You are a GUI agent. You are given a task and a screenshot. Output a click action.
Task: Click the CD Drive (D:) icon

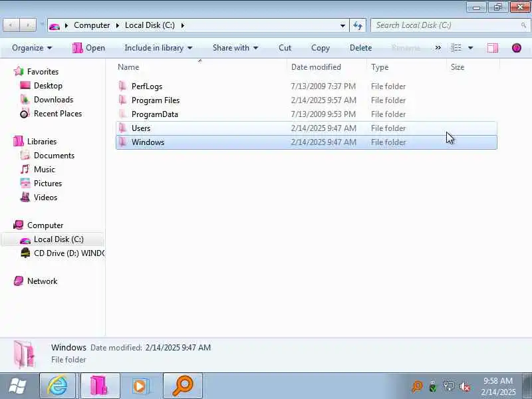(25, 253)
